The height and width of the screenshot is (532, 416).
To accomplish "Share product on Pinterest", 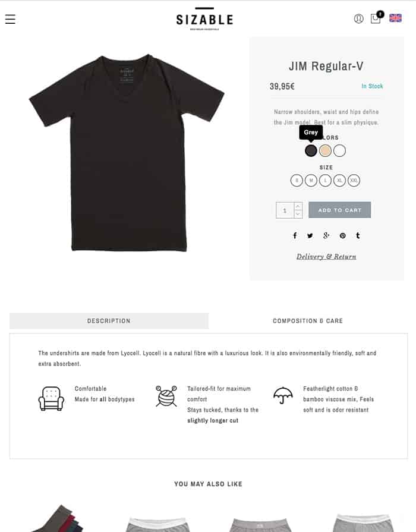I will [x=343, y=235].
